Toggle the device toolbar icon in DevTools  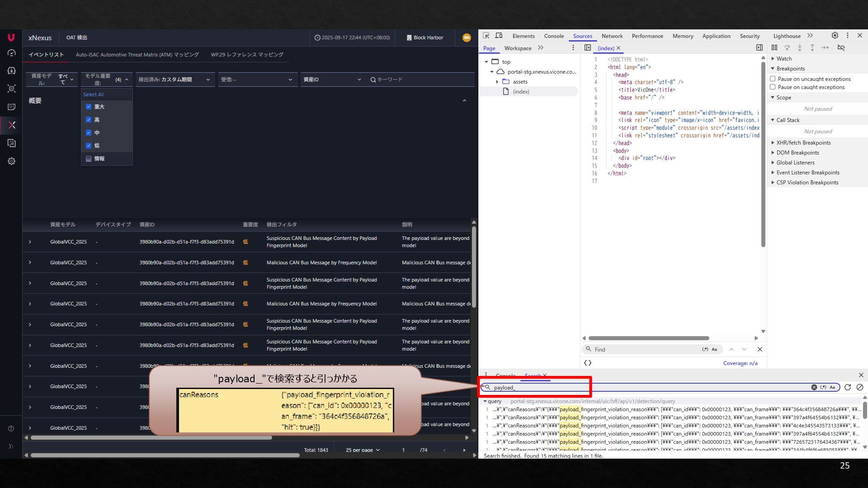[x=499, y=36]
